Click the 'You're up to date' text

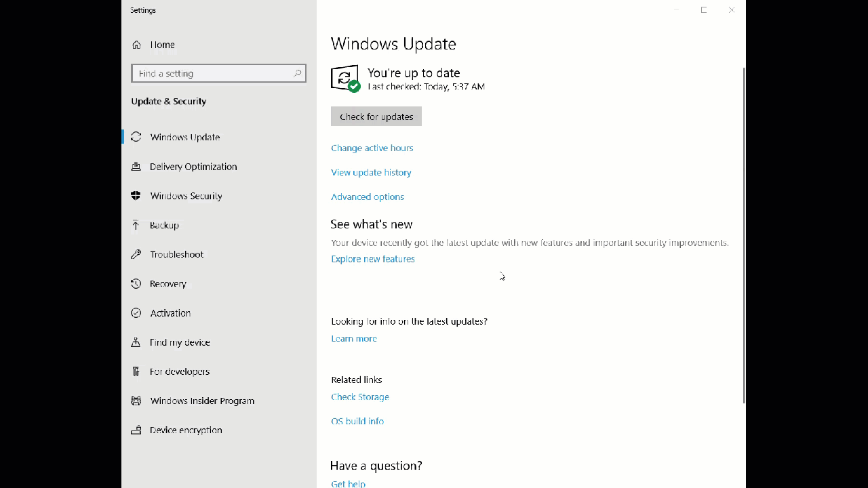pos(414,73)
